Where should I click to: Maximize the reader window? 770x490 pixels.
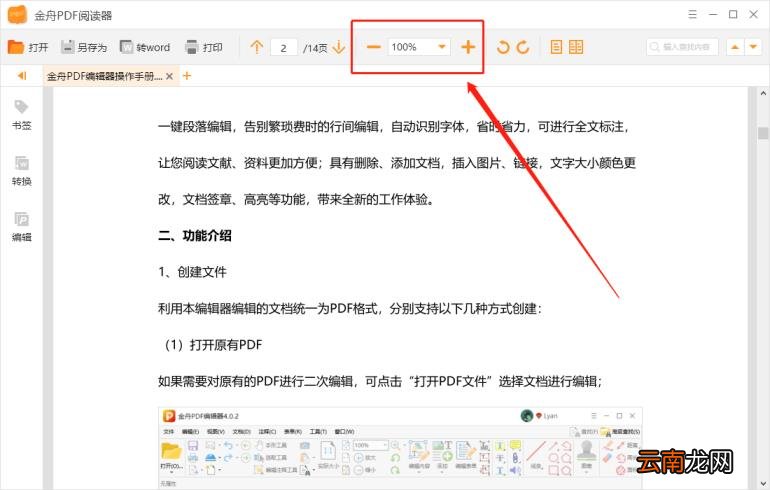733,14
